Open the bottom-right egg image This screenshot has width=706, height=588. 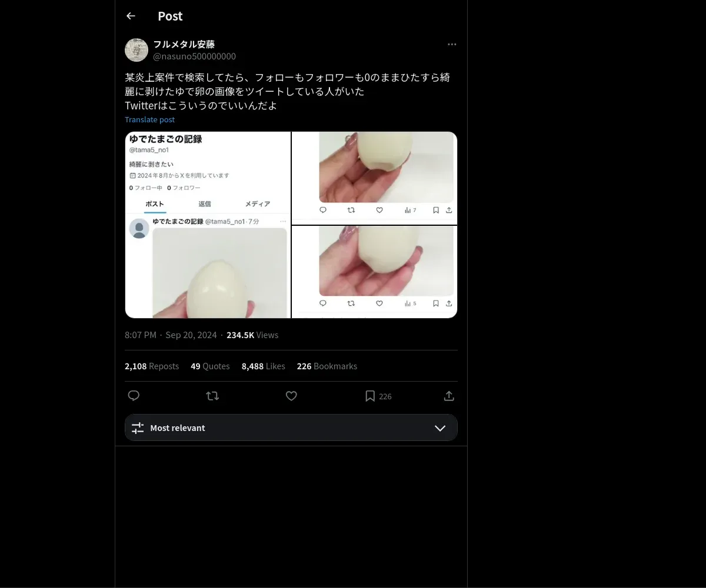[375, 272]
